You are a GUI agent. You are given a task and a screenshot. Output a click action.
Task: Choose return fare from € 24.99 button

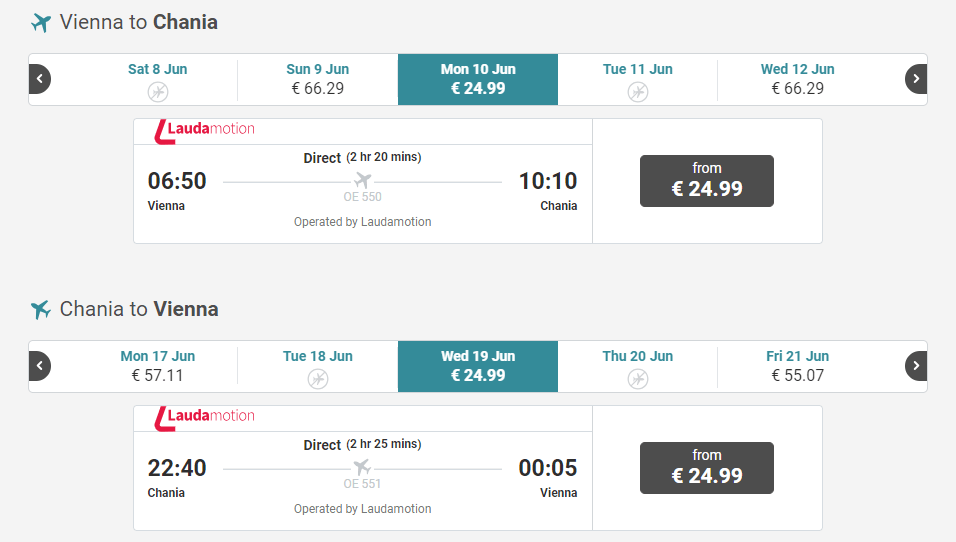point(707,468)
